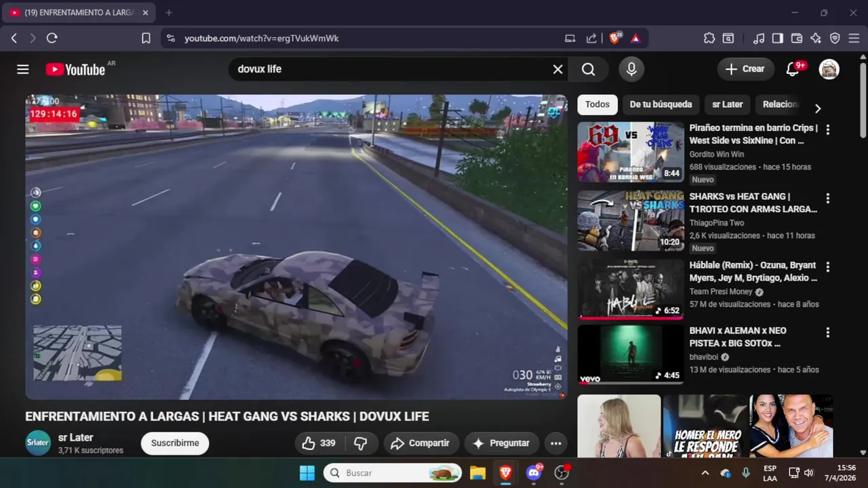This screenshot has height=488, width=868.
Task: Open 'BHAVI x ALEMAN x NEO PISTEA' title
Action: click(x=738, y=337)
